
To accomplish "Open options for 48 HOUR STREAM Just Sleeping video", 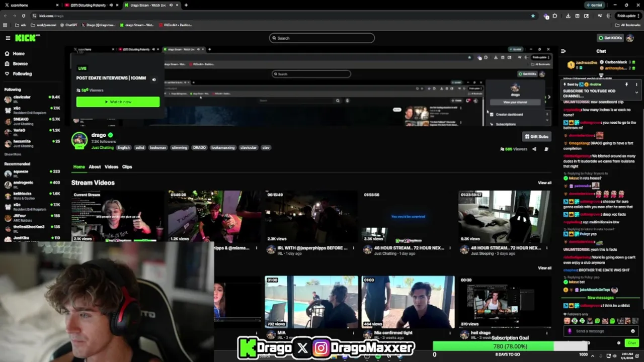I will pos(546,248).
